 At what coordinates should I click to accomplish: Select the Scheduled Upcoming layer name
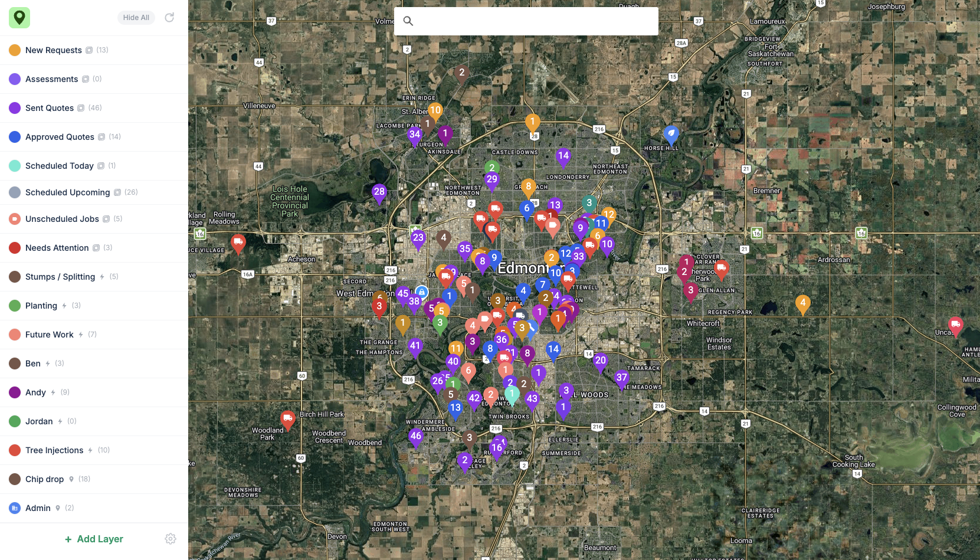click(x=67, y=192)
